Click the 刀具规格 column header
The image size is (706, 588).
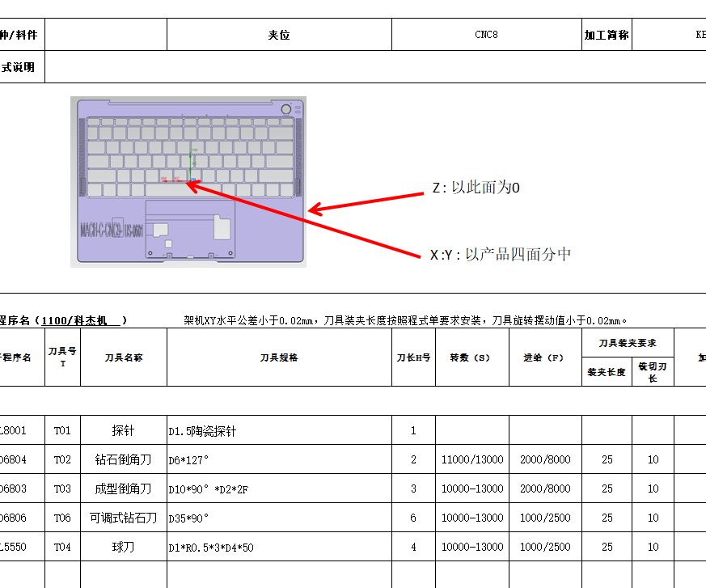(x=279, y=357)
